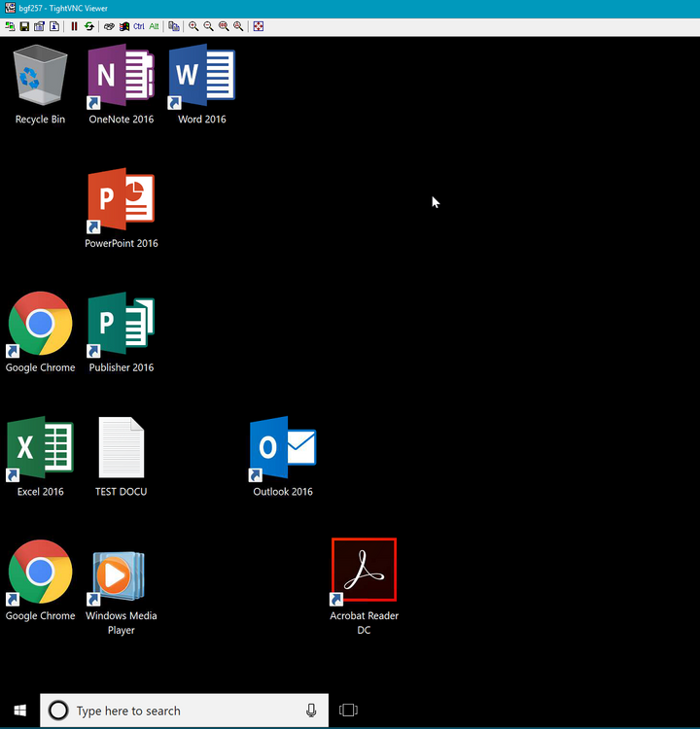Select the PowerPoint 2016 shortcut
700x729 pixels.
click(121, 208)
